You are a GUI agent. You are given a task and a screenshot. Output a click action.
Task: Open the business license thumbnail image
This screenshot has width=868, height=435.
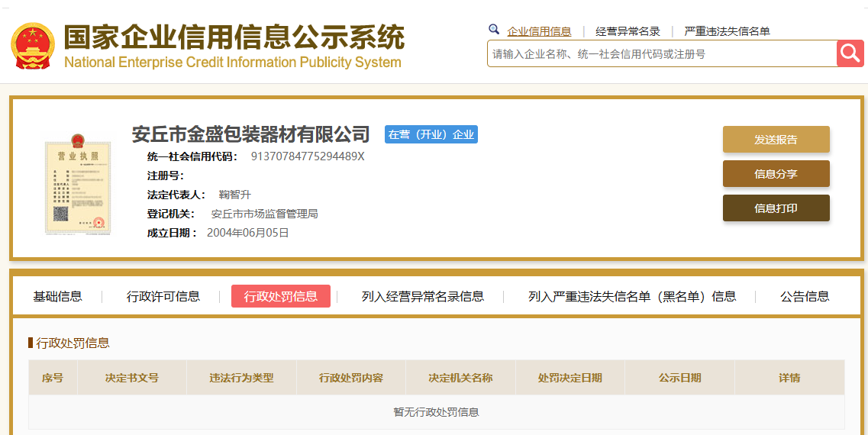[x=78, y=185]
